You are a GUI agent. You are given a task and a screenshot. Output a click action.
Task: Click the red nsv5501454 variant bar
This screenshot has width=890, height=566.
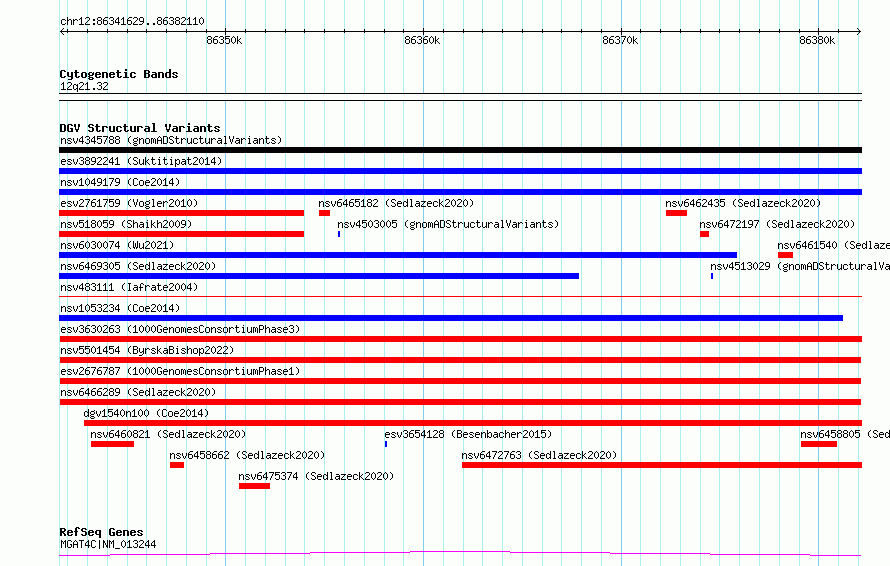point(460,360)
